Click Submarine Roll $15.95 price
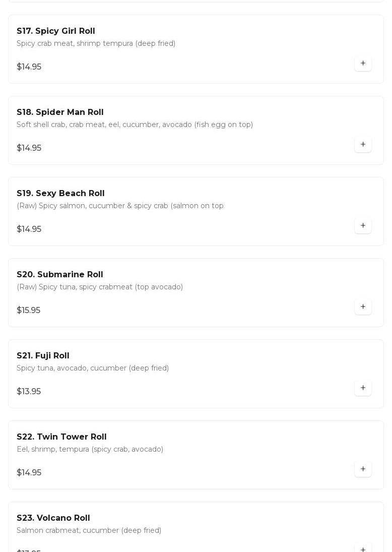The height and width of the screenshot is (552, 392). click(x=29, y=311)
